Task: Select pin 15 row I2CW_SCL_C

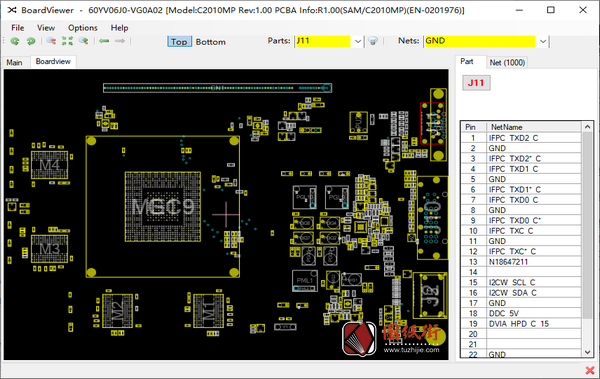Action: pyautogui.click(x=521, y=283)
